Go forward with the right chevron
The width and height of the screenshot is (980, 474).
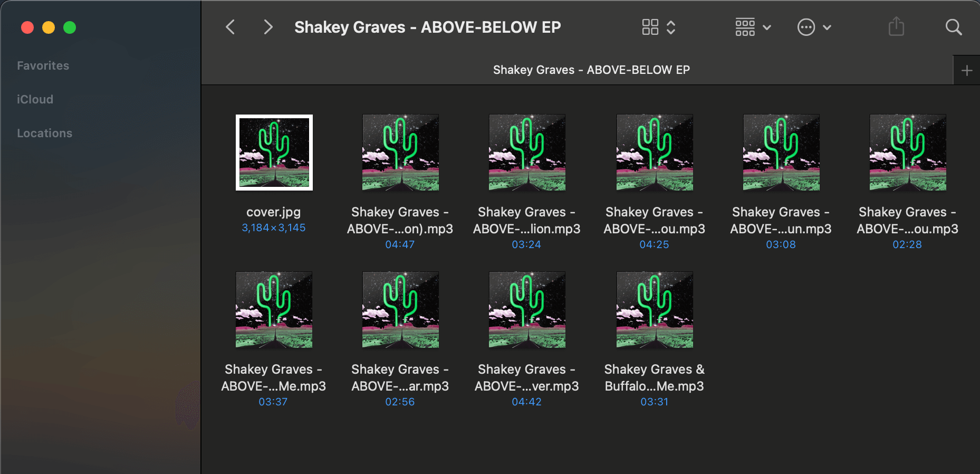point(268,27)
